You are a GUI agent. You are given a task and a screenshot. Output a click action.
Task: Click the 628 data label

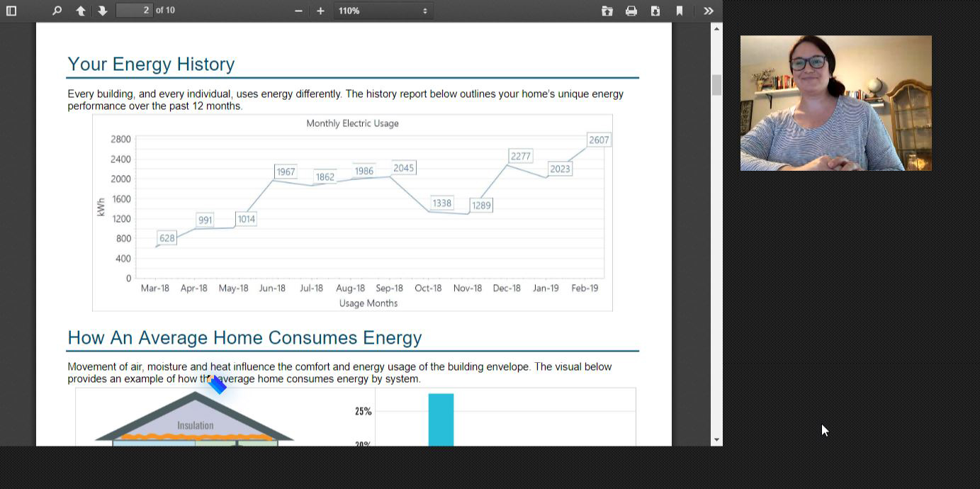(167, 238)
